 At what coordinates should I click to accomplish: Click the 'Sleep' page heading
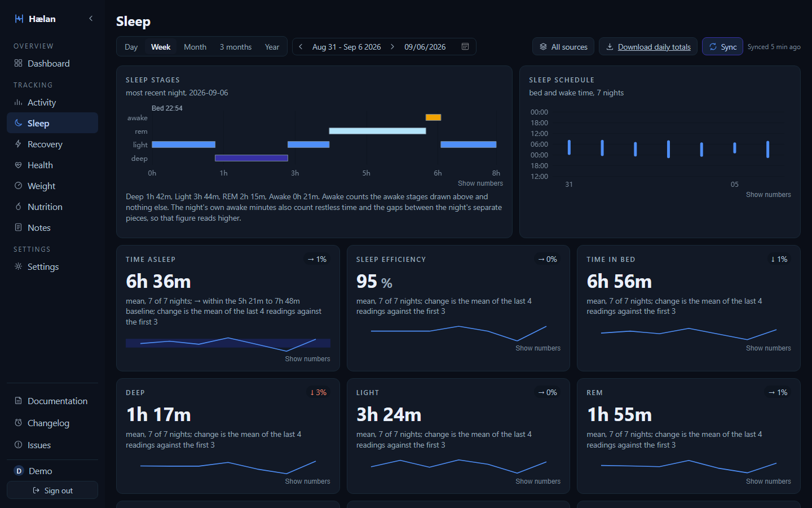point(133,21)
